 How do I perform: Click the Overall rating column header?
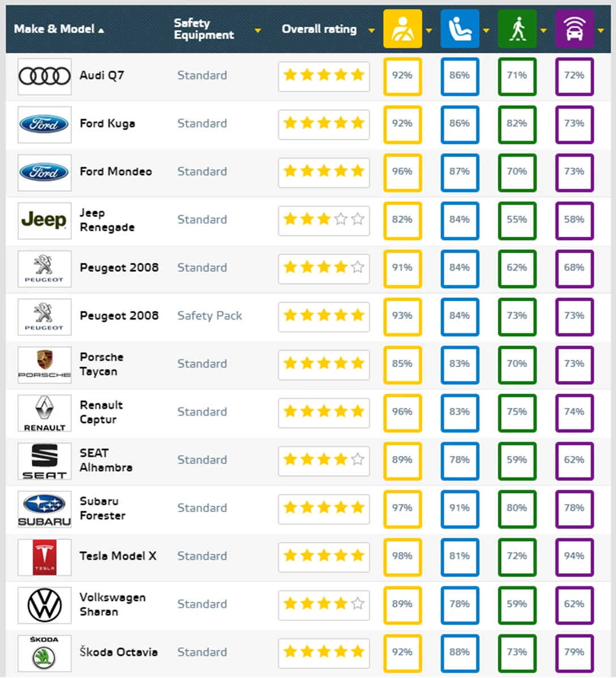(319, 29)
